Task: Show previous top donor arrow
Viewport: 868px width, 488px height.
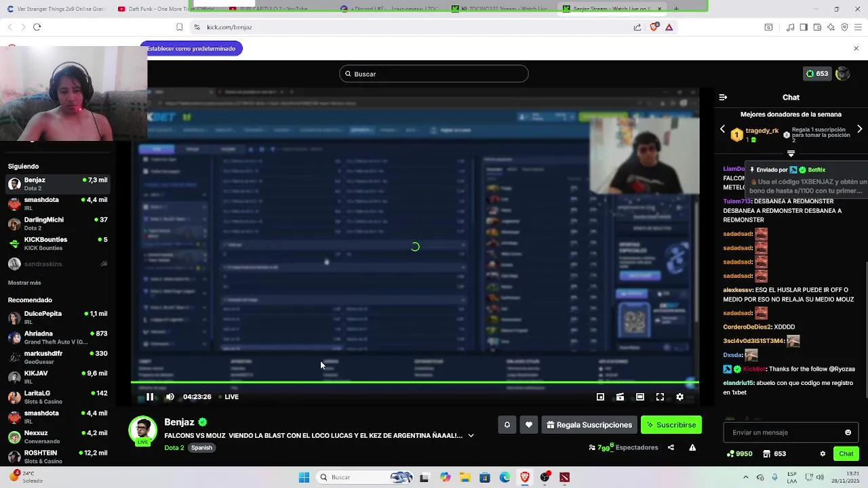Action: coord(722,129)
